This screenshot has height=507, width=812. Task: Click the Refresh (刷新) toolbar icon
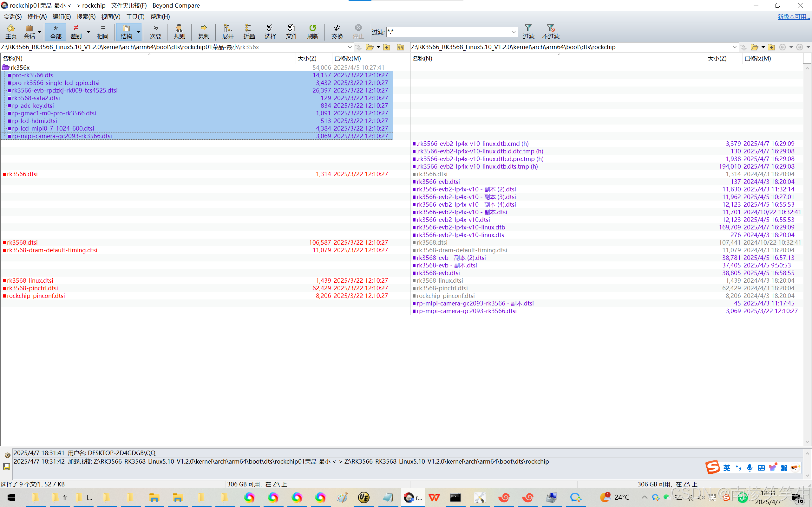coord(313,31)
